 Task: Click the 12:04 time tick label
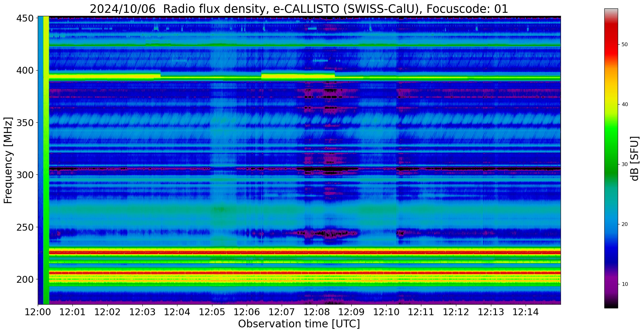(177, 312)
